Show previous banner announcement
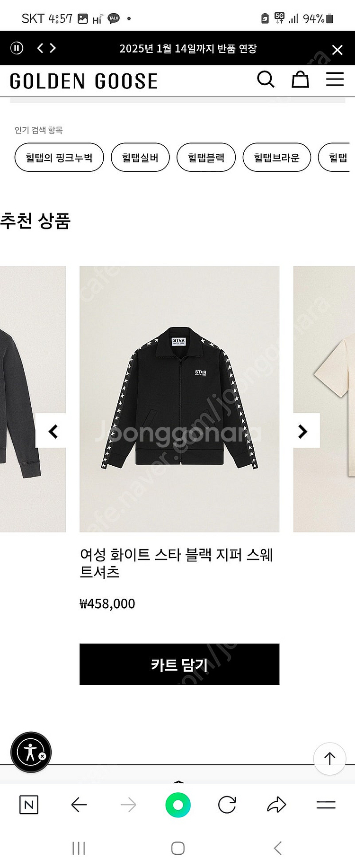Image resolution: width=355 pixels, height=868 pixels. click(40, 48)
